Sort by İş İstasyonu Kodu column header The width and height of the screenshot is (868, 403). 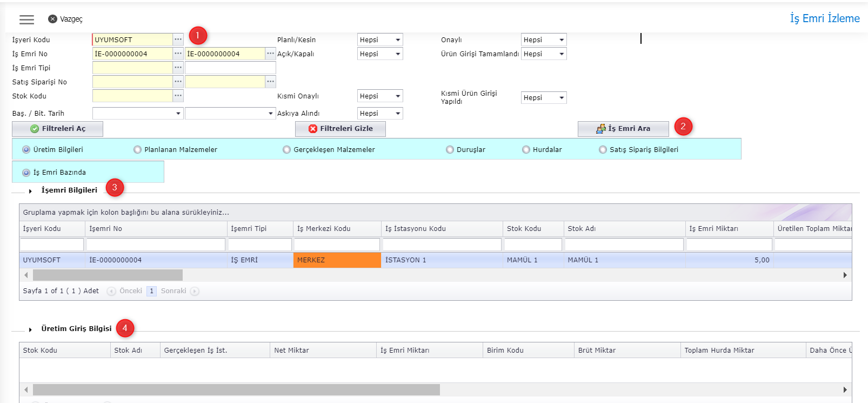[442, 229]
